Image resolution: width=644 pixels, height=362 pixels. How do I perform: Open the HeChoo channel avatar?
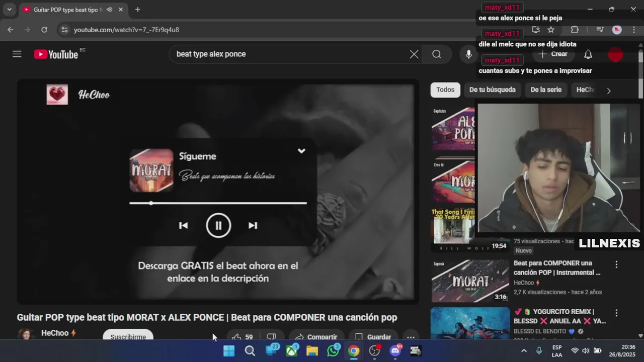click(x=26, y=335)
